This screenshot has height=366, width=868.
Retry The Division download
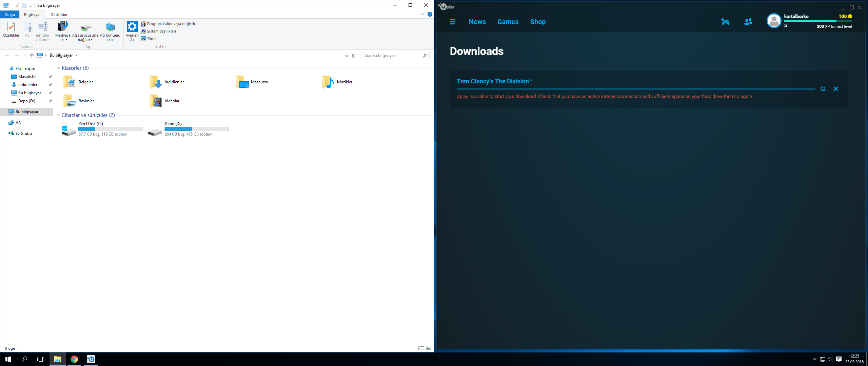click(x=823, y=89)
